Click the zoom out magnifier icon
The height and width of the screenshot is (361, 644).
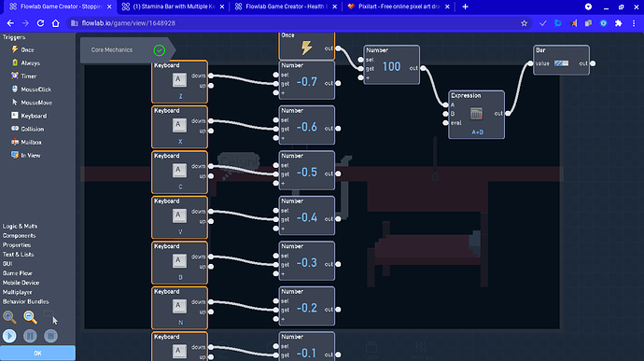pyautogui.click(x=30, y=317)
